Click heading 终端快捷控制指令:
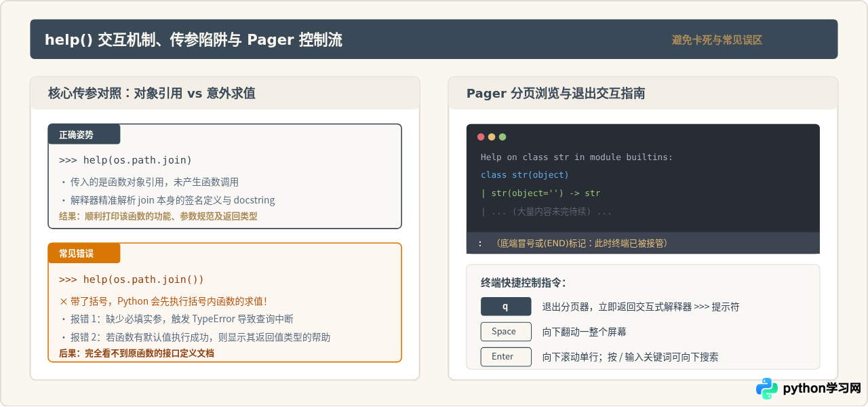The image size is (868, 407). click(523, 283)
